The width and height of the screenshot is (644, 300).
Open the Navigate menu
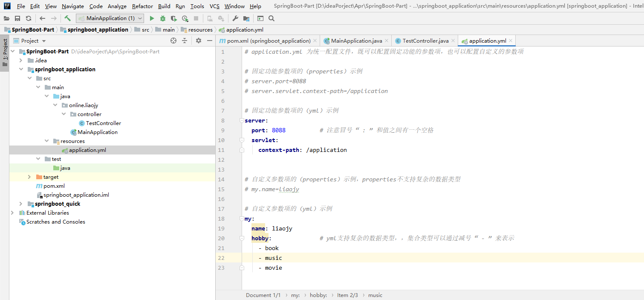point(73,6)
